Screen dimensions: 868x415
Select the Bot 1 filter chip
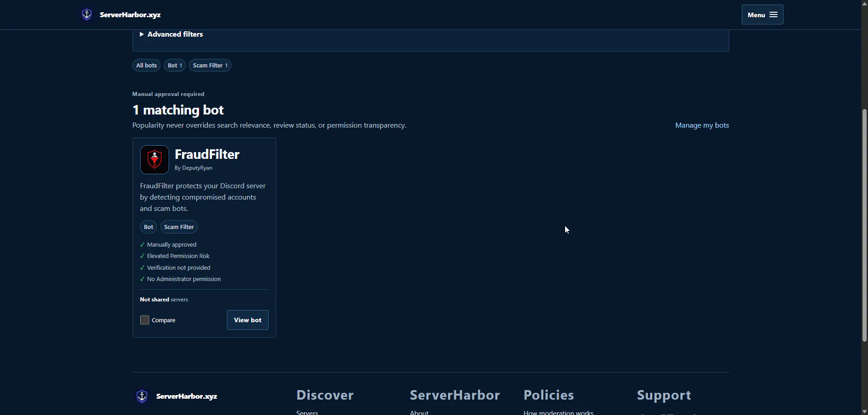(x=175, y=65)
